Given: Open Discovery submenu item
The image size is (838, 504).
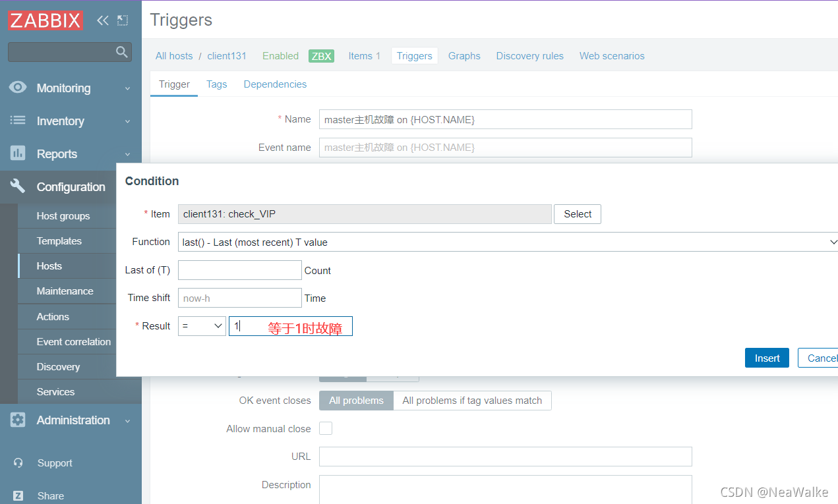Looking at the screenshot, I should tap(58, 367).
